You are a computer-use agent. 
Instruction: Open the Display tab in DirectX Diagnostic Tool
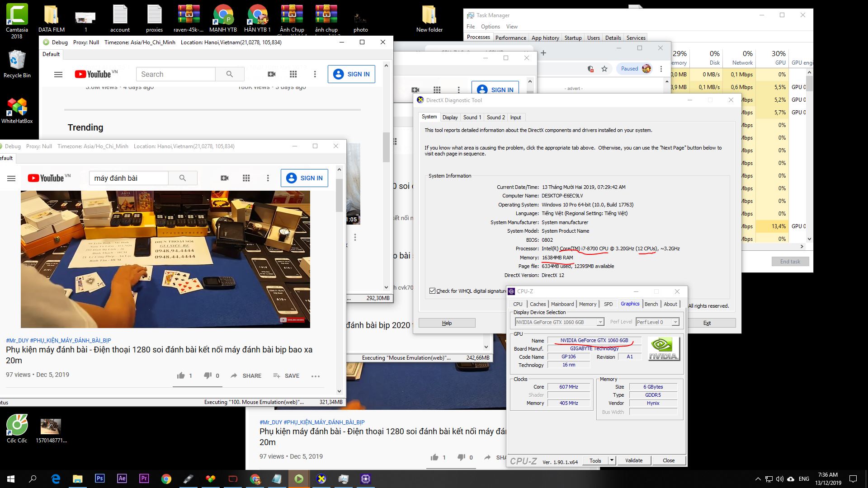click(450, 117)
